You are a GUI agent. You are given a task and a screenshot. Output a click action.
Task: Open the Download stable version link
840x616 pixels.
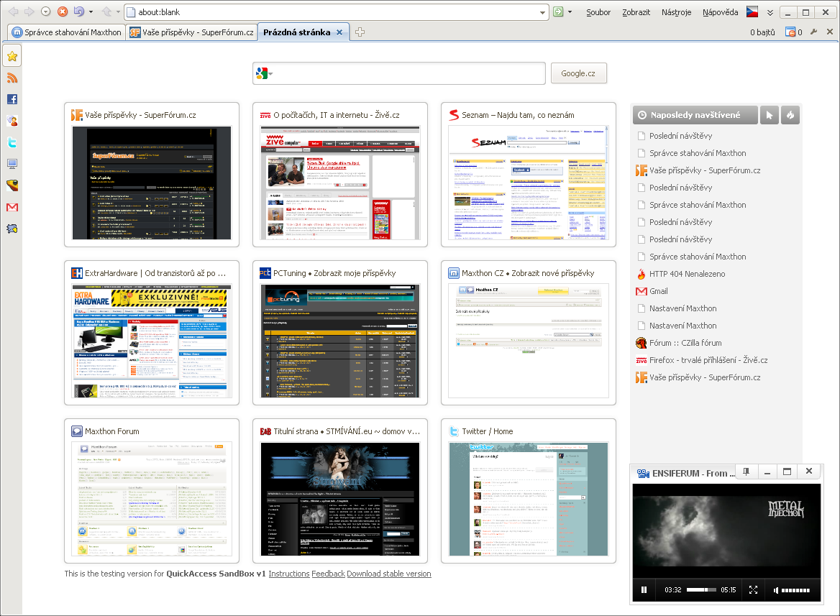click(388, 574)
